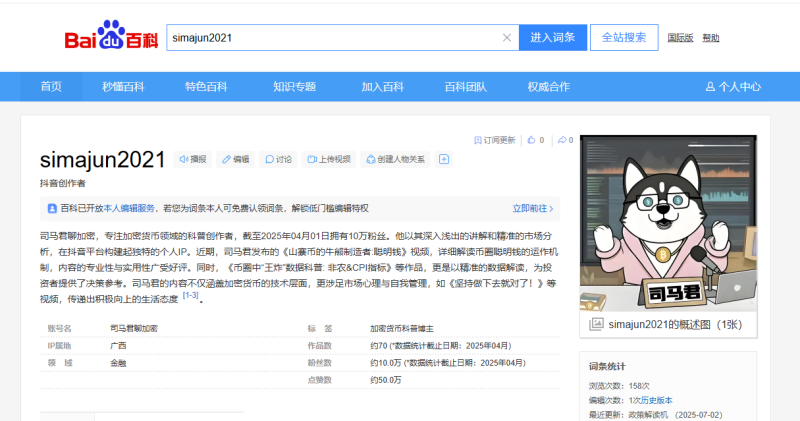Click the 编辑 pencil button
The height and width of the screenshot is (421, 800).
point(235,159)
